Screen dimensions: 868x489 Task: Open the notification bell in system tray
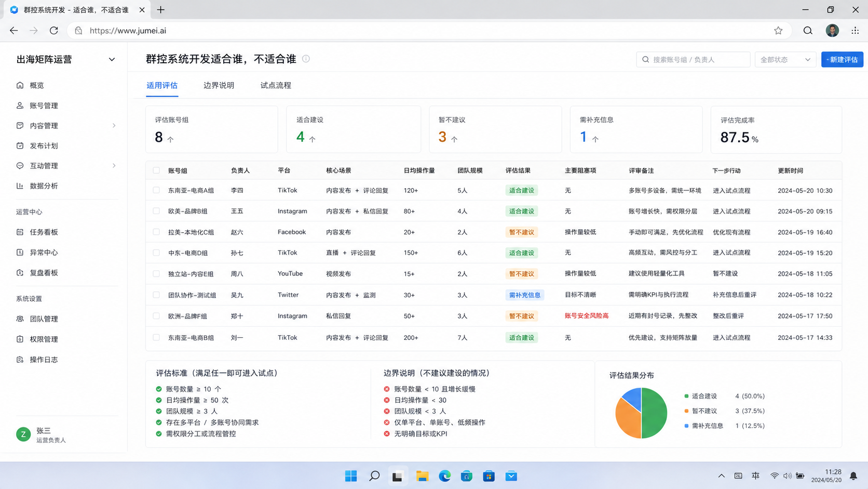(x=853, y=476)
